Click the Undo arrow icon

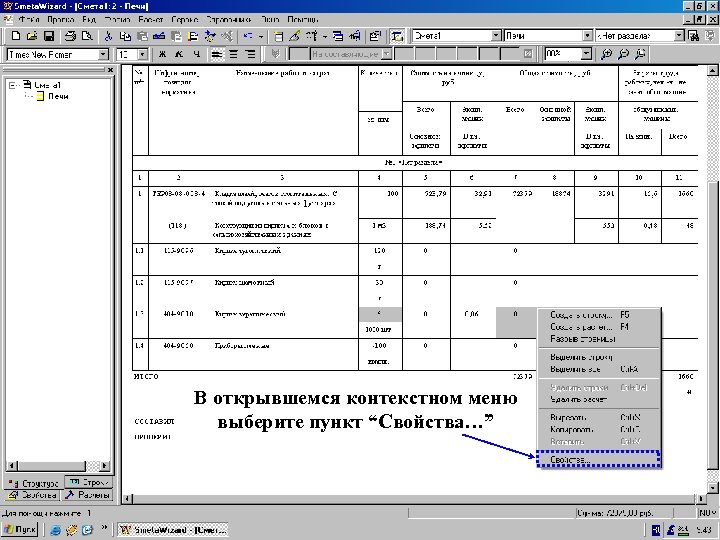[x=248, y=36]
